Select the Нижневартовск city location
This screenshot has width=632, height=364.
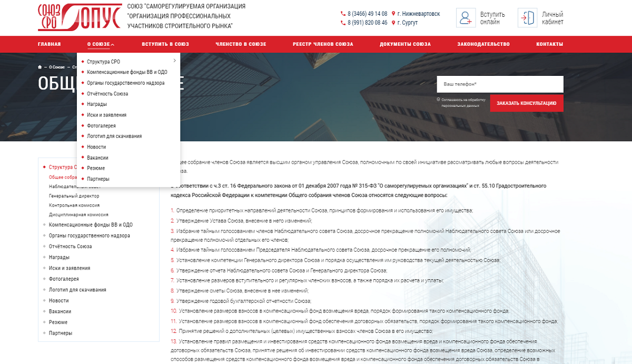pyautogui.click(x=419, y=14)
